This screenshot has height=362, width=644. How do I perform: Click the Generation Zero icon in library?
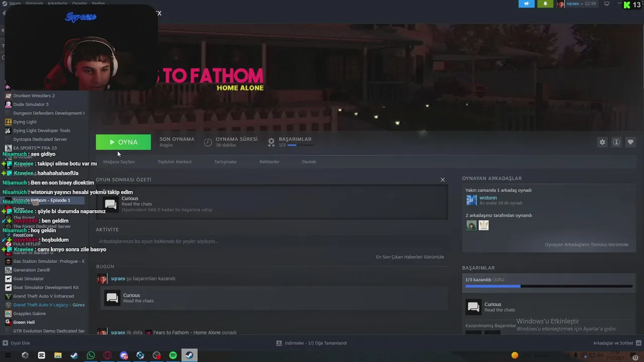pos(8,270)
